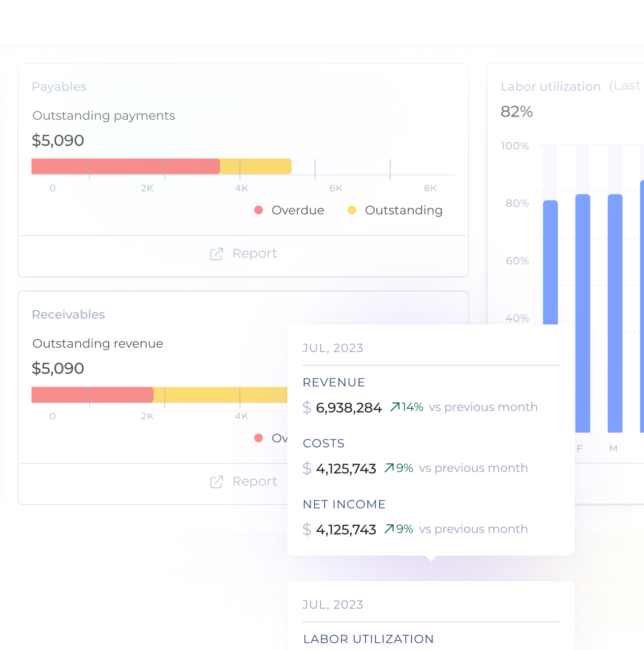Click the Payables card title
The height and width of the screenshot is (650, 644).
[x=59, y=87]
